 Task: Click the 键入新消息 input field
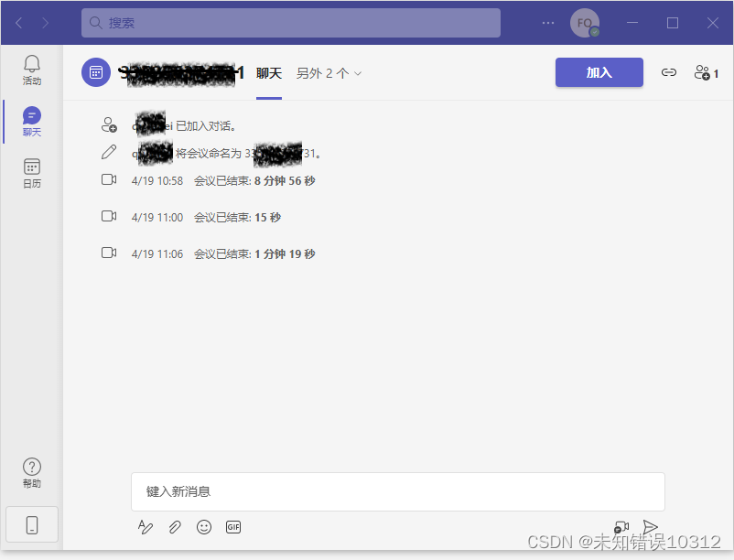point(398,491)
